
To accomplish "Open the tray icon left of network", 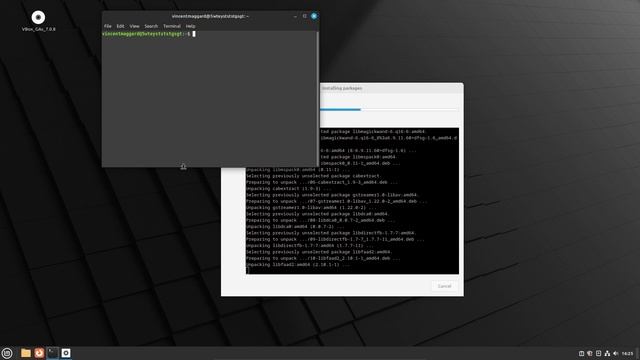I will tap(598, 353).
